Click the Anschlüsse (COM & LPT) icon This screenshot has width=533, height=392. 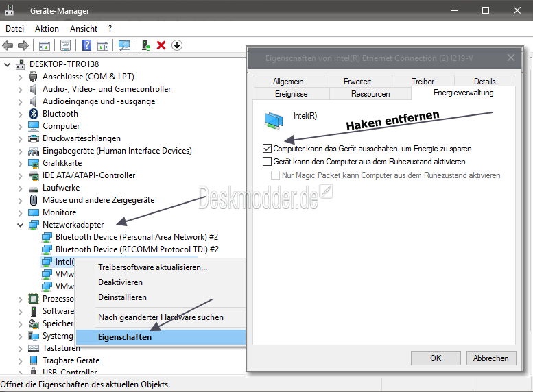click(34, 77)
